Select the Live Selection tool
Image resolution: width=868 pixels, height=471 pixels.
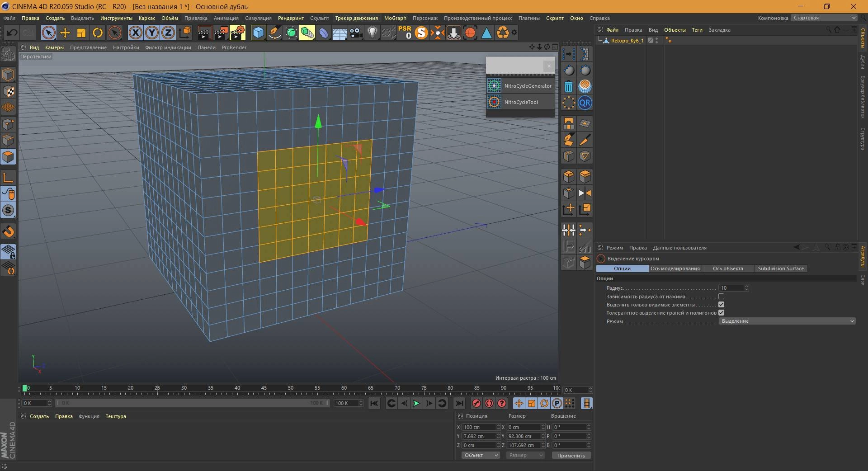tap(48, 33)
